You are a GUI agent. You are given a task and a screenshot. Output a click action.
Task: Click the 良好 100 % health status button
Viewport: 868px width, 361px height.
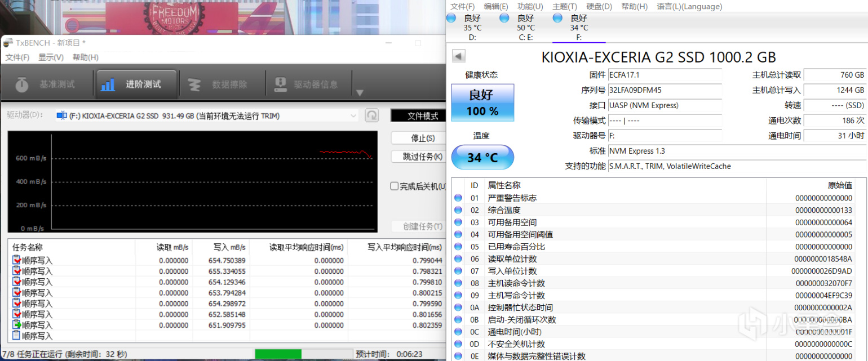pos(482,102)
